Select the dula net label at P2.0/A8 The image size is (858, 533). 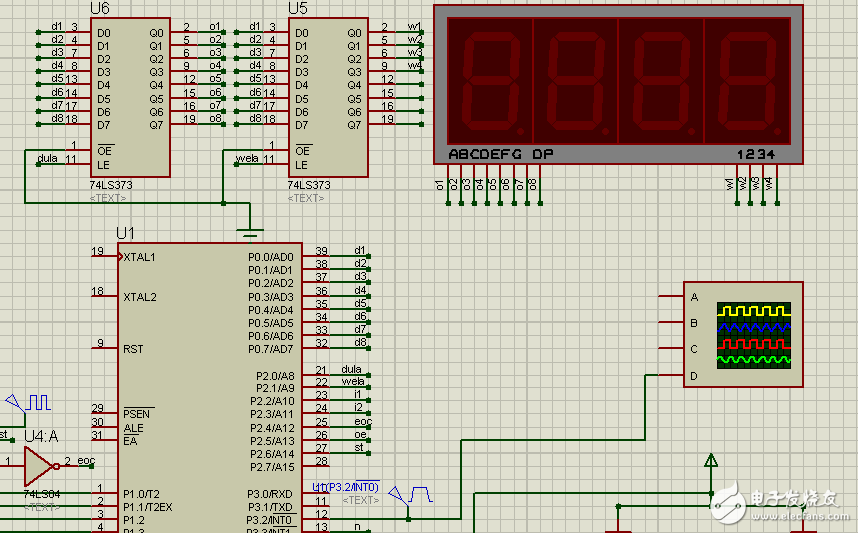350,369
